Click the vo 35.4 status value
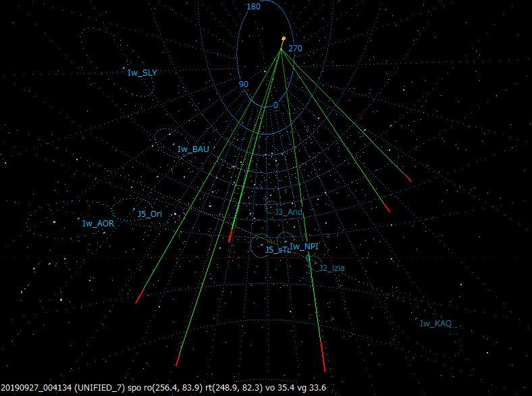This screenshot has height=396, width=532. click(x=280, y=388)
